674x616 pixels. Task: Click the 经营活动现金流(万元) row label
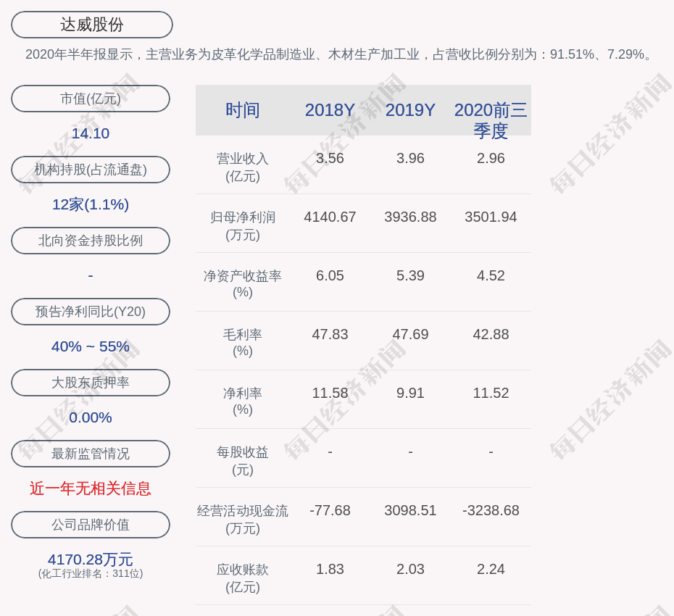(x=243, y=520)
